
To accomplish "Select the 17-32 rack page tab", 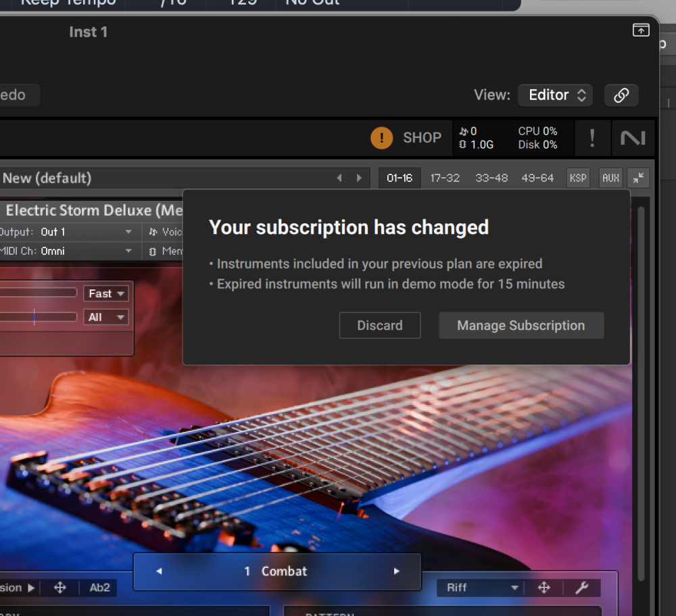I will 445,178.
